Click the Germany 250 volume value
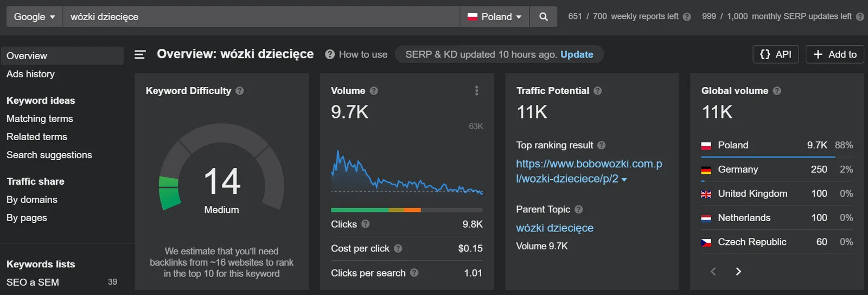This screenshot has height=295, width=868. coord(819,170)
